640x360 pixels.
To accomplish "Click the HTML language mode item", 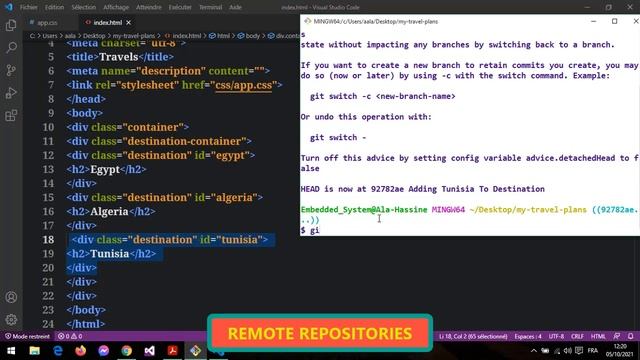I will click(x=598, y=336).
